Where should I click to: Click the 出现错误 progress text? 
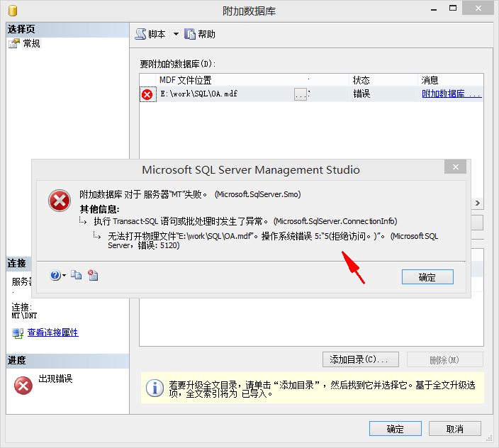coord(55,379)
